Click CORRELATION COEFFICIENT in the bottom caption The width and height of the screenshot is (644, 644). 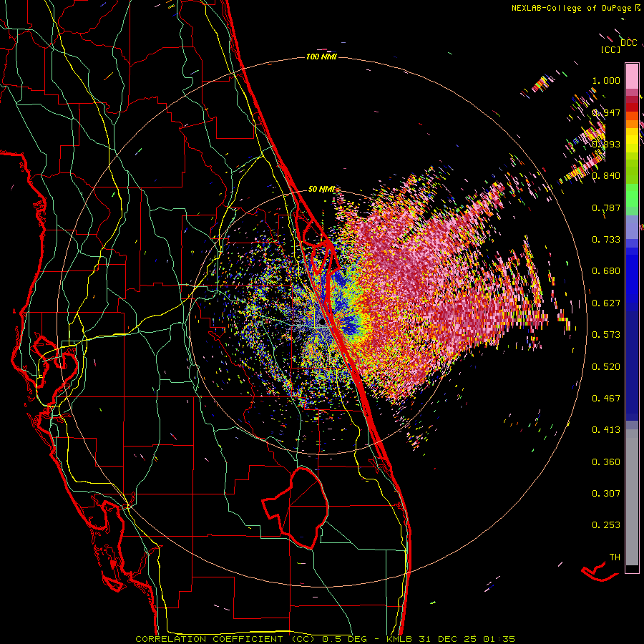point(209,639)
